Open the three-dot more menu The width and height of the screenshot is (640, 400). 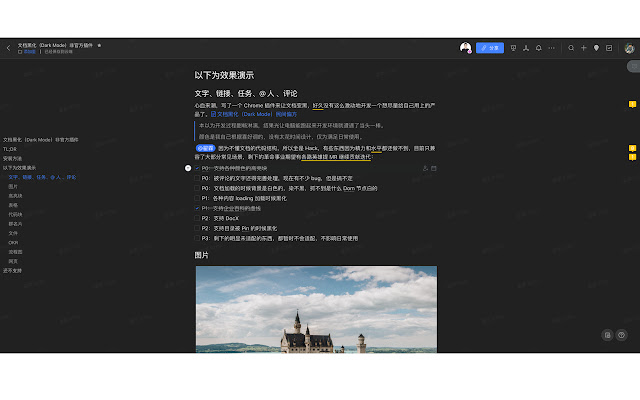click(x=551, y=48)
